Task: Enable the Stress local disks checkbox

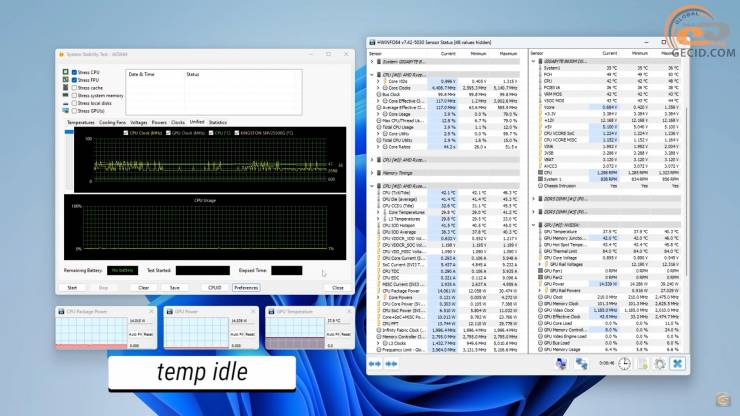Action: coord(74,103)
